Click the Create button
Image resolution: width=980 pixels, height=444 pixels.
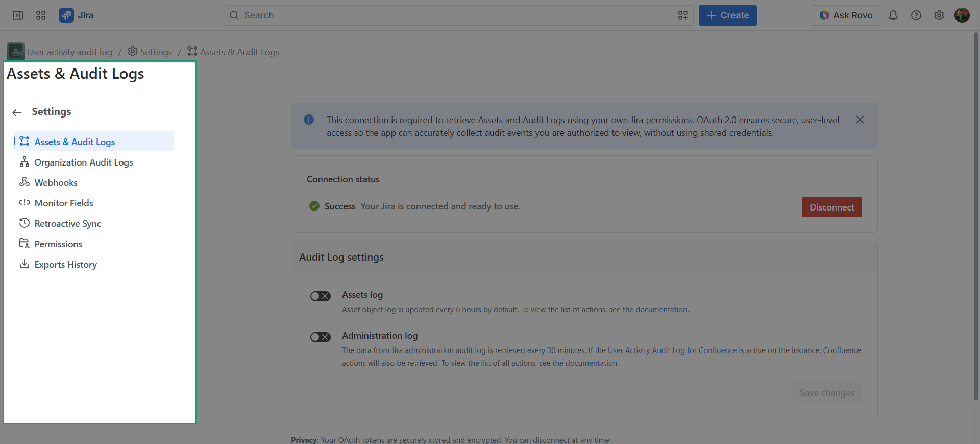point(727,15)
